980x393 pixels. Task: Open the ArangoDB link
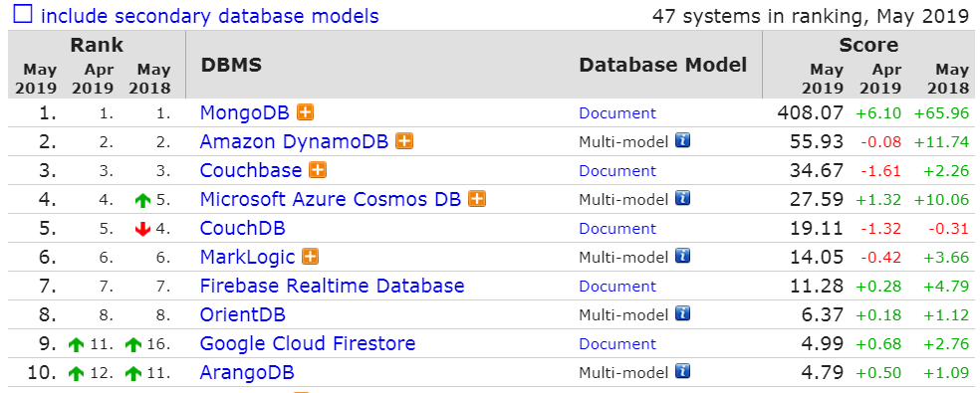pyautogui.click(x=247, y=372)
